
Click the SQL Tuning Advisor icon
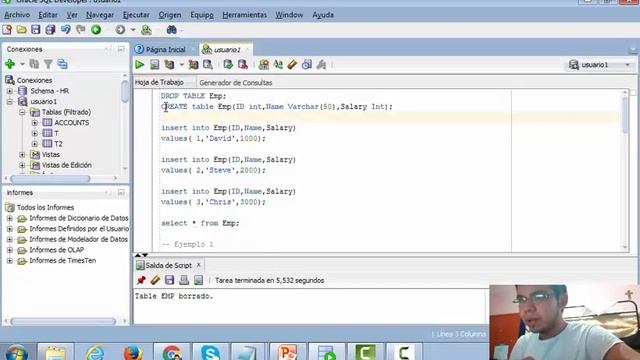208,64
